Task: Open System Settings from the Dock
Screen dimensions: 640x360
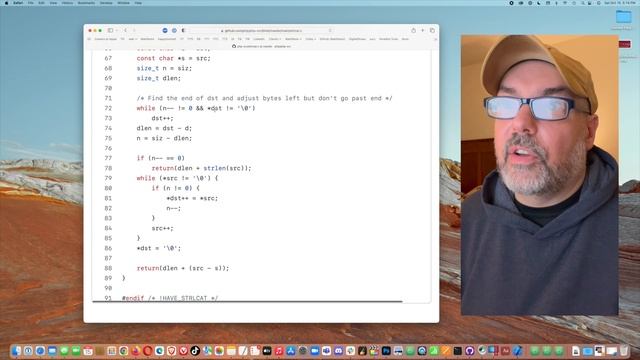Action: 302,351
